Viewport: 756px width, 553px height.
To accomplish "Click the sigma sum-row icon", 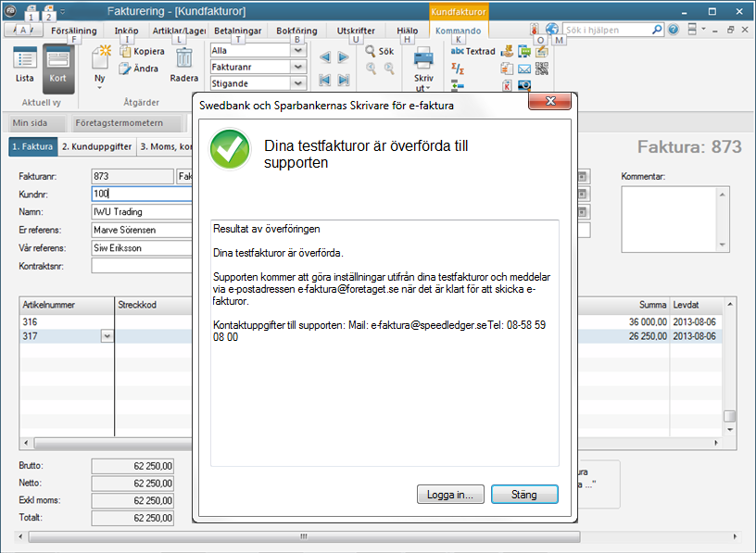I will tap(458, 69).
